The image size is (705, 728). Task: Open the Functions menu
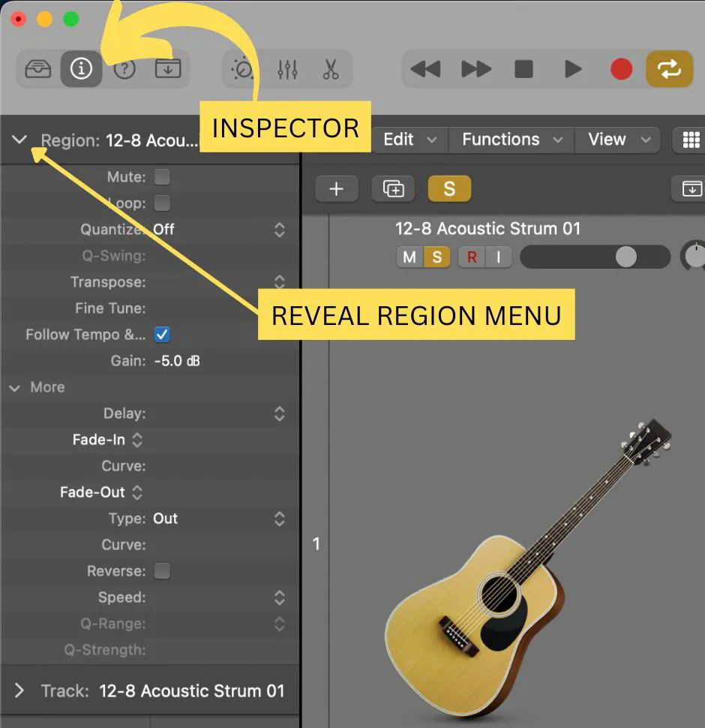[x=501, y=140]
